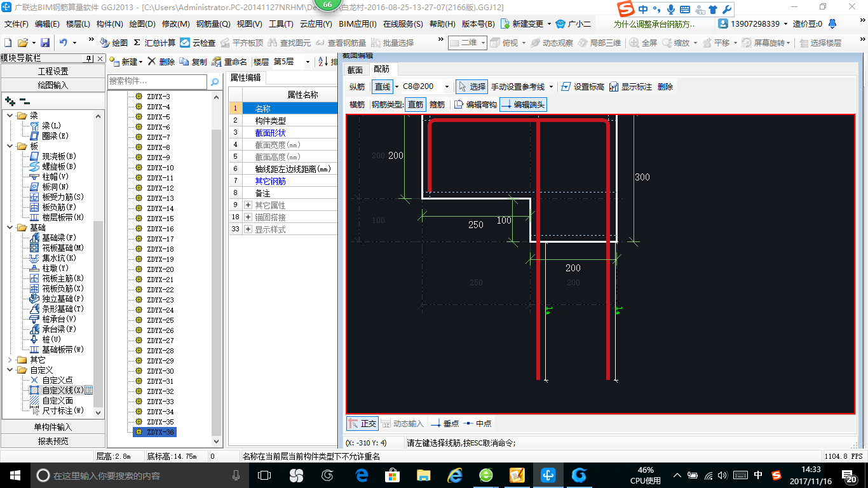Viewport: 868px width, 488px height.
Task: Click the 搜索构件 search field
Action: click(157, 81)
